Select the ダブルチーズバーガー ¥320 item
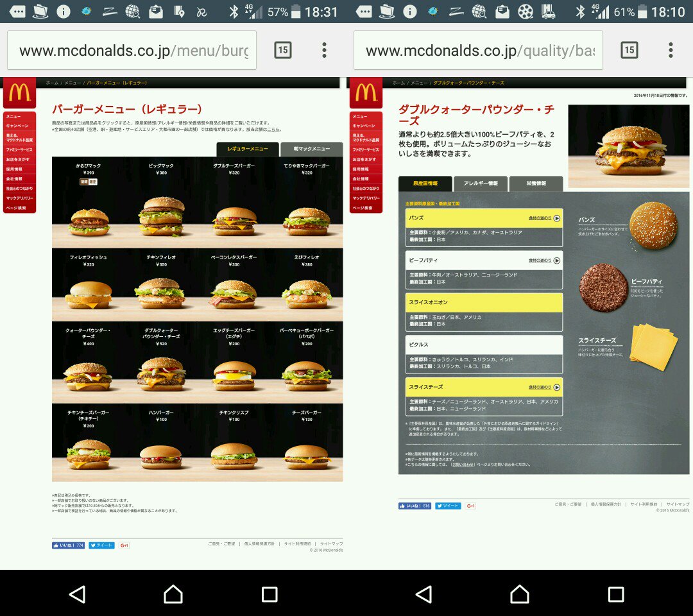693x616 pixels. [x=234, y=202]
